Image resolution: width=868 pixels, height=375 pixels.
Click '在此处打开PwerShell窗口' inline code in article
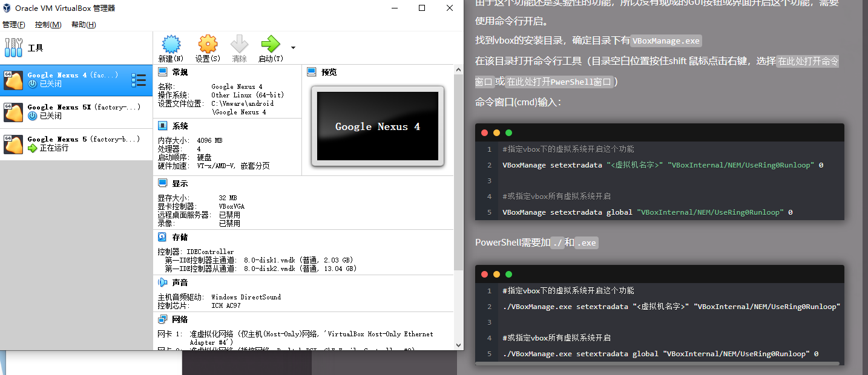[x=560, y=82]
